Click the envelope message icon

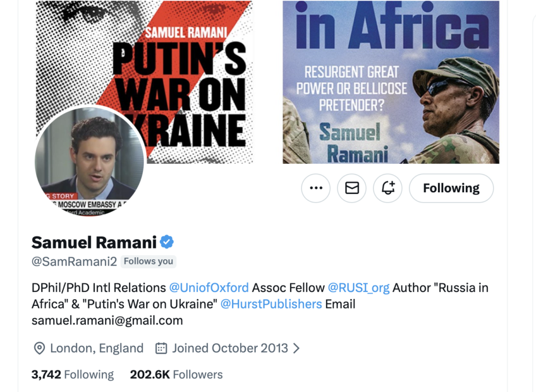tap(352, 188)
